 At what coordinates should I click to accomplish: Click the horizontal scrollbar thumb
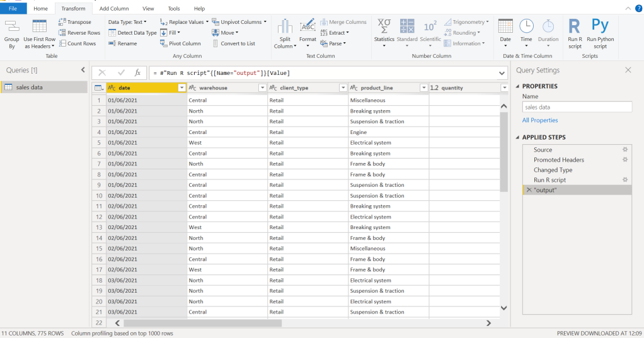click(x=202, y=324)
